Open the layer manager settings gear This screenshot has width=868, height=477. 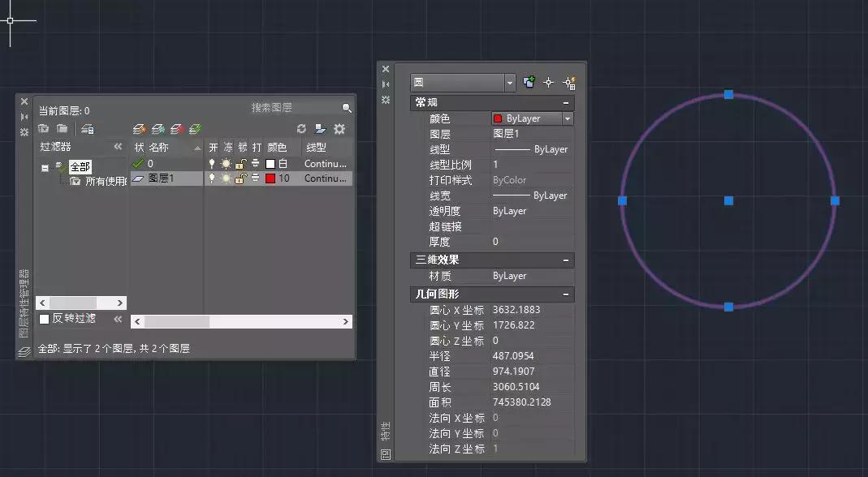click(x=340, y=128)
